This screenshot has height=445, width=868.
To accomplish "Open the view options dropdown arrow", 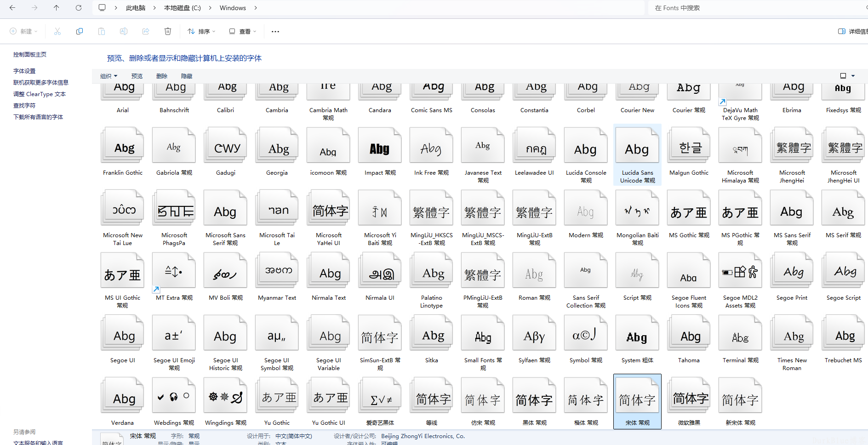I will tap(853, 76).
